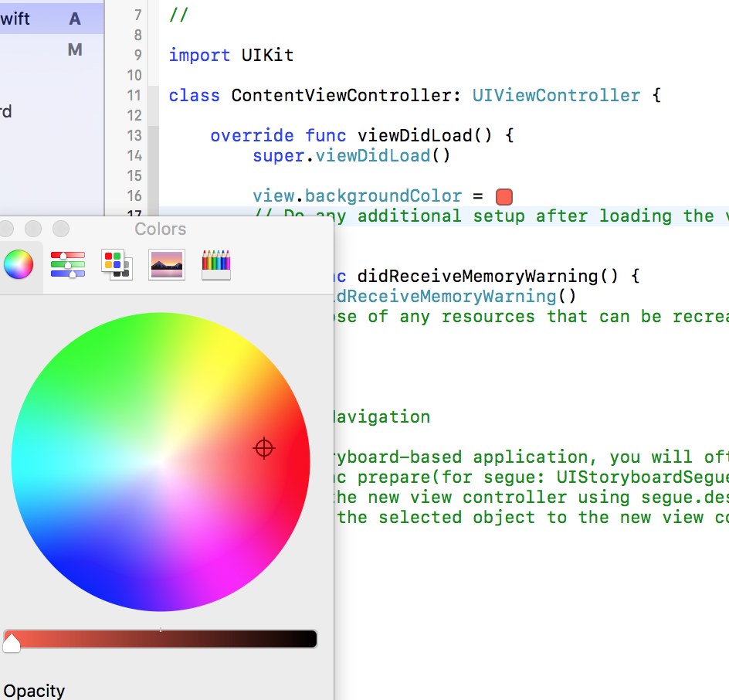The height and width of the screenshot is (700, 729).
Task: Click the brightness slider thumb
Action: (12, 643)
